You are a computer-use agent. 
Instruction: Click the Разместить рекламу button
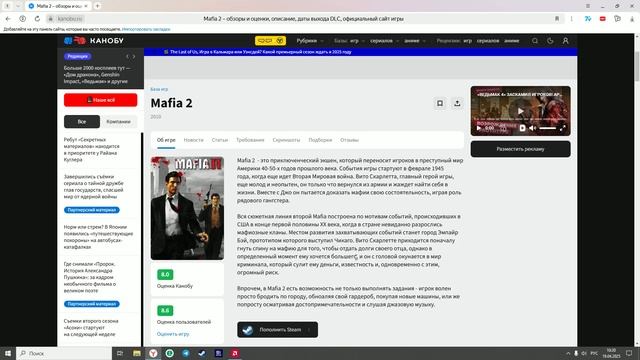(520, 149)
